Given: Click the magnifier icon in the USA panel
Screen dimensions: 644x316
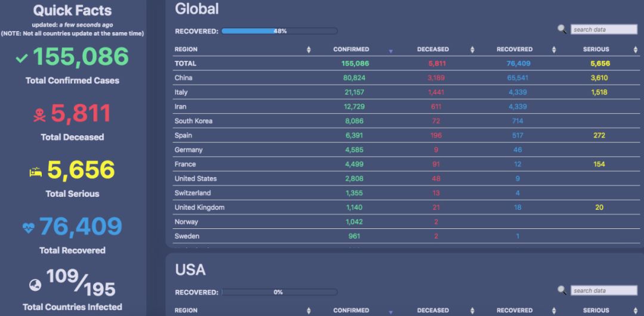Looking at the screenshot, I should 562,290.
